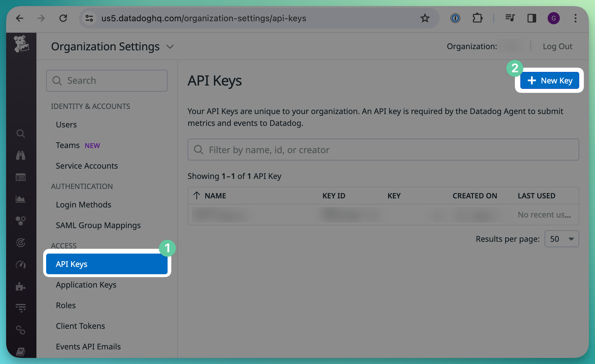
Task: Open Client Tokens settings
Action: [x=80, y=326]
